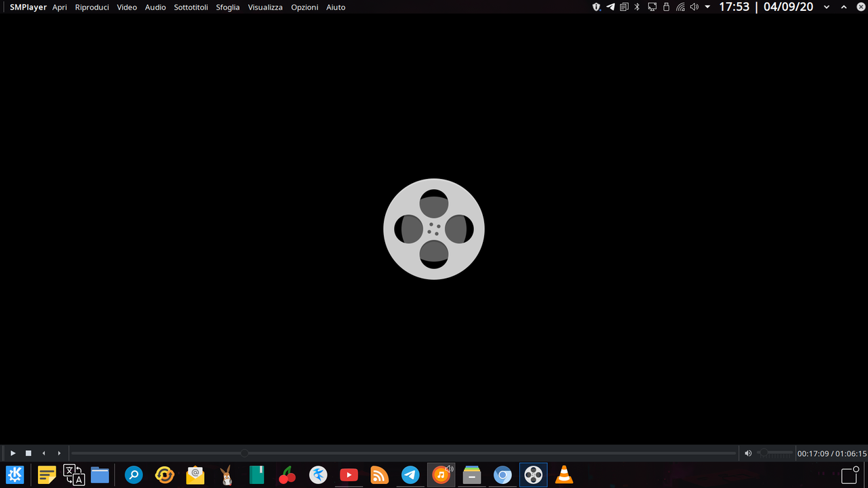868x488 pixels.
Task: Launch the translator app icon
Action: [74, 475]
